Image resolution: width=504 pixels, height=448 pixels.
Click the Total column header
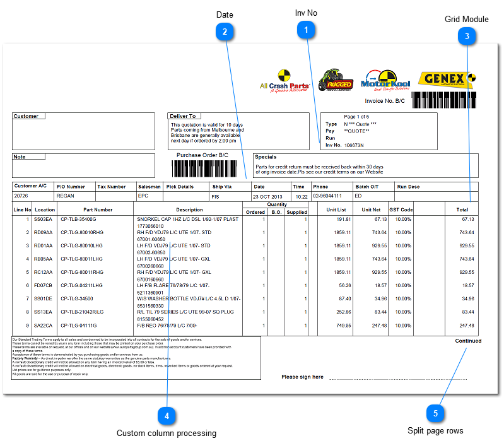coord(462,209)
